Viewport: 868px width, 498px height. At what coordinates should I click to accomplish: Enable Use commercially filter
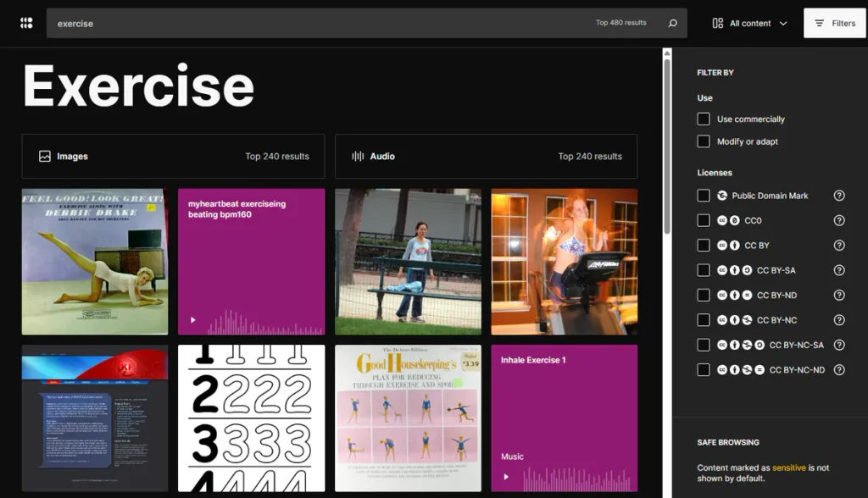[x=703, y=119]
